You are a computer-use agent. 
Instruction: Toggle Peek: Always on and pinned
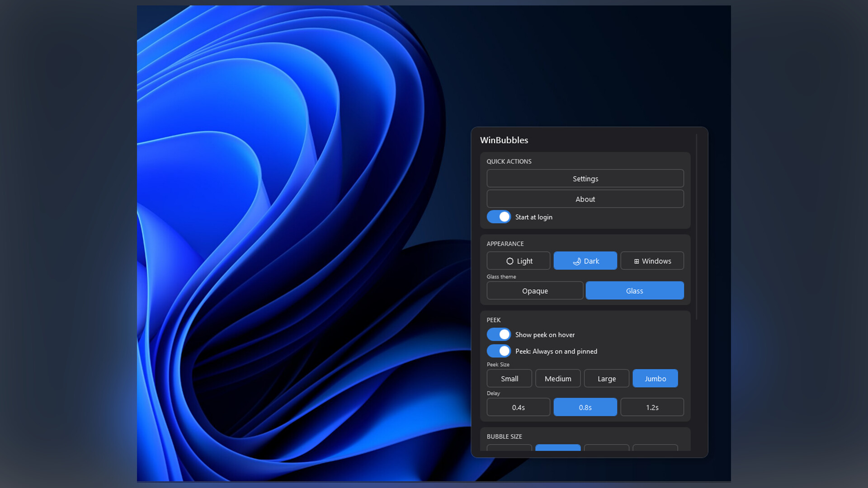point(498,351)
